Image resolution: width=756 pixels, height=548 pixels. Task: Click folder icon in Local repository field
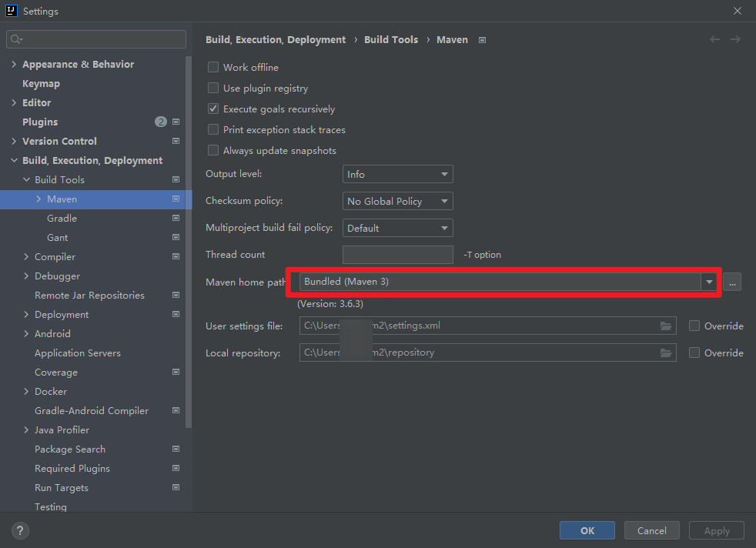click(666, 353)
